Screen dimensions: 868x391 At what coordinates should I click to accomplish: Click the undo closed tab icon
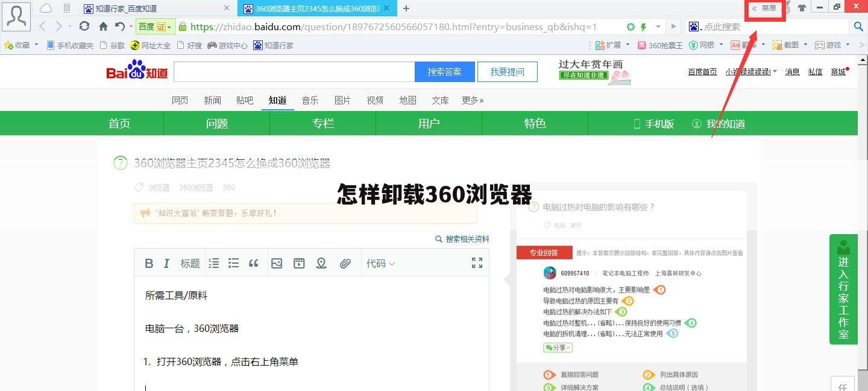[119, 27]
